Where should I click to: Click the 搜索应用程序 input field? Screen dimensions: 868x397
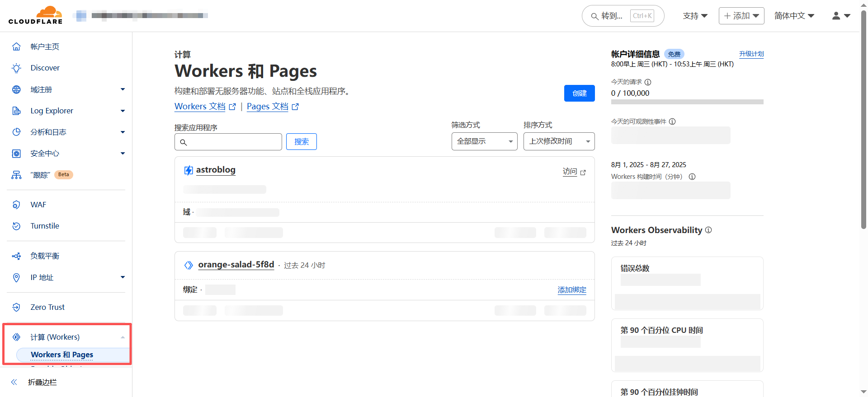(x=228, y=142)
